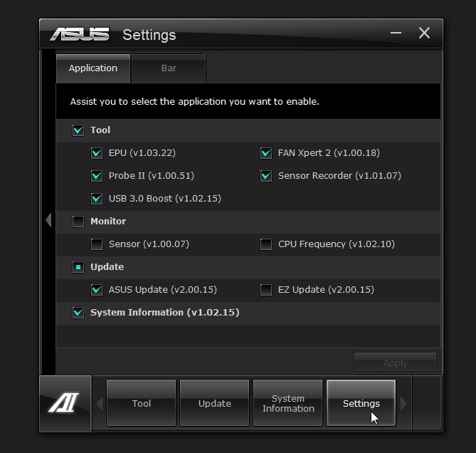Open the System Information button

(287, 403)
